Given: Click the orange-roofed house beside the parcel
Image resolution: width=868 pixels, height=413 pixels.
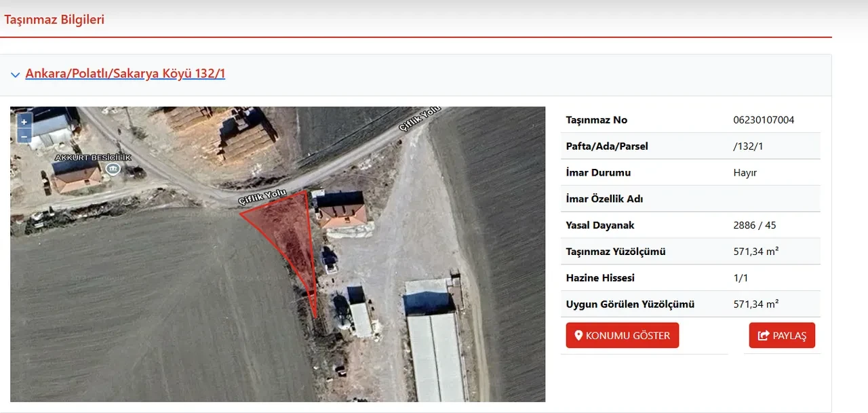Looking at the screenshot, I should [342, 212].
